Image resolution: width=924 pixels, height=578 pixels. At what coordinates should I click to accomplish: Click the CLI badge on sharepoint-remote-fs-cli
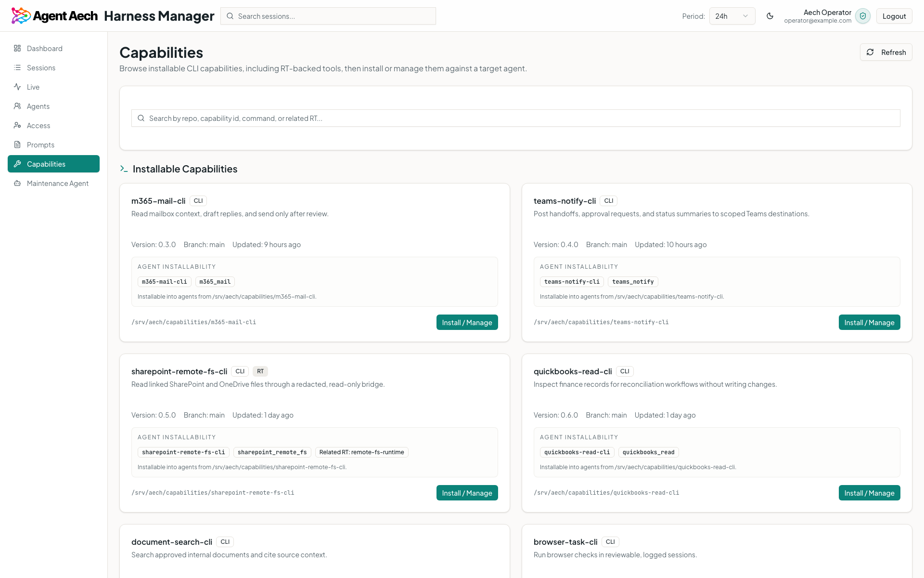[240, 371]
